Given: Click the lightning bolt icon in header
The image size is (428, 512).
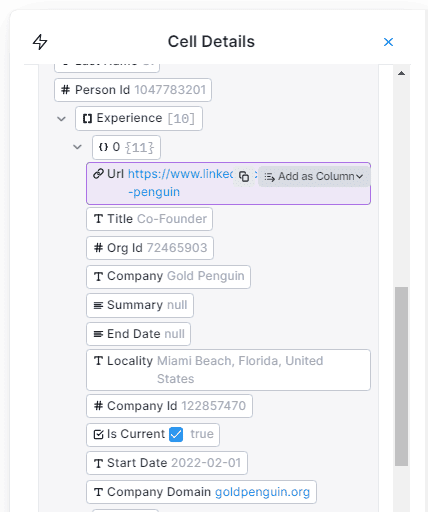Looking at the screenshot, I should (40, 42).
